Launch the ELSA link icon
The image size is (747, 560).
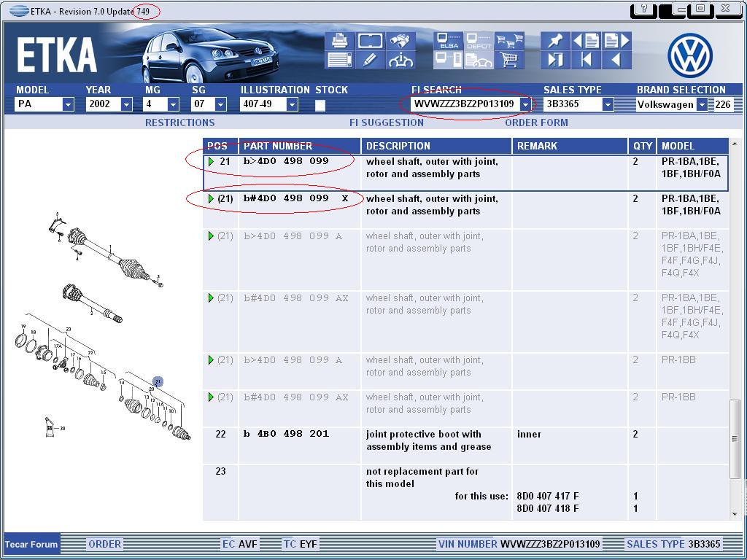click(x=449, y=41)
